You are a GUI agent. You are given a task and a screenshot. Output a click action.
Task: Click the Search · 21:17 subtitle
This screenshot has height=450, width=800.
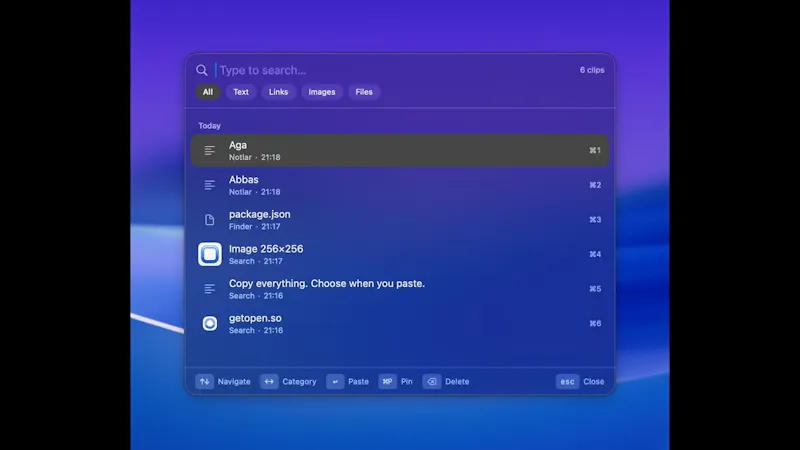pos(256,261)
